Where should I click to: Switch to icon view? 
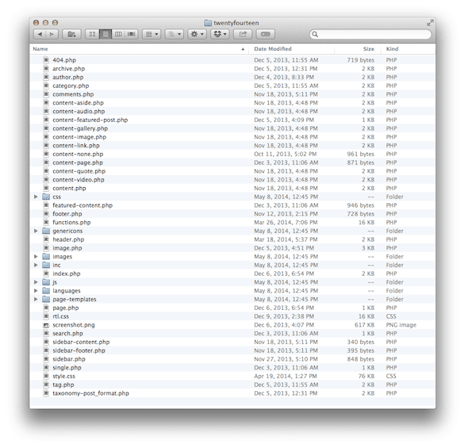click(x=93, y=35)
